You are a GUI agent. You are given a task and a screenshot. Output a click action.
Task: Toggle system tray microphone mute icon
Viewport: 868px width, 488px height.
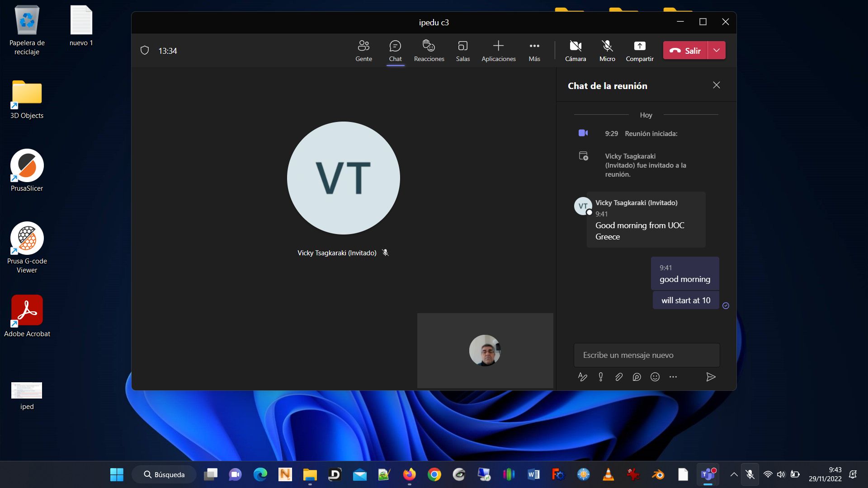pos(750,474)
